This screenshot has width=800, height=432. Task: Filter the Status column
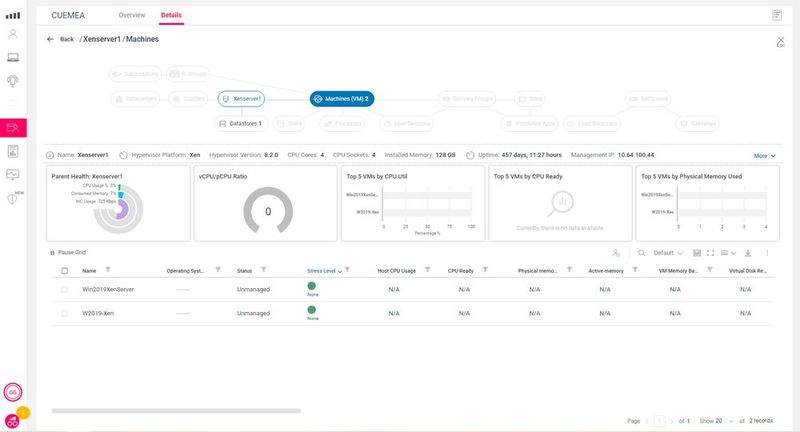coord(264,270)
